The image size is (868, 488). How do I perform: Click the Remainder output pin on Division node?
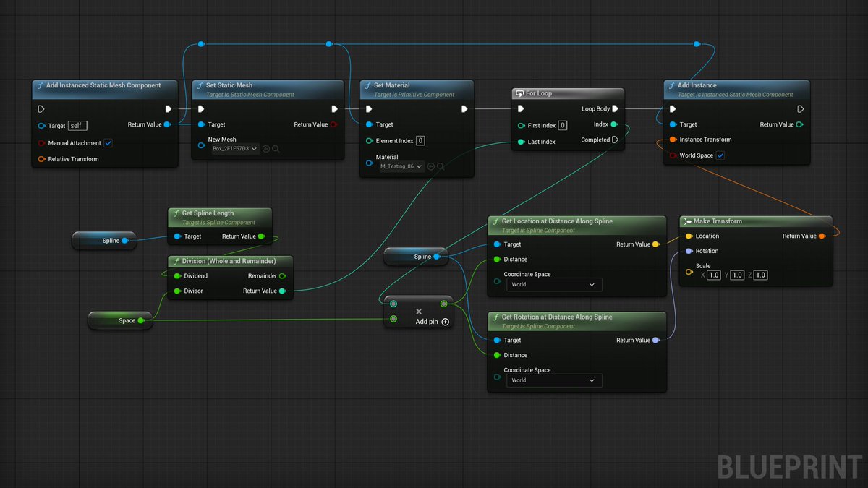[282, 276]
